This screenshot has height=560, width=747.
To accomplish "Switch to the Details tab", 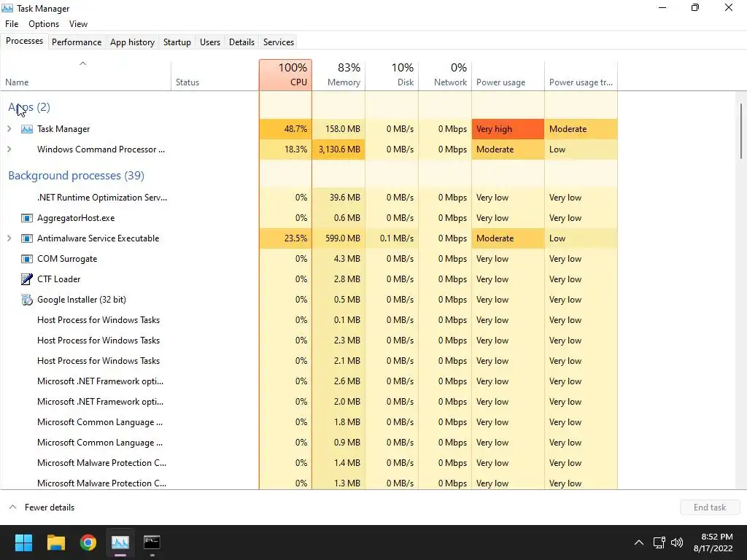I will [241, 42].
